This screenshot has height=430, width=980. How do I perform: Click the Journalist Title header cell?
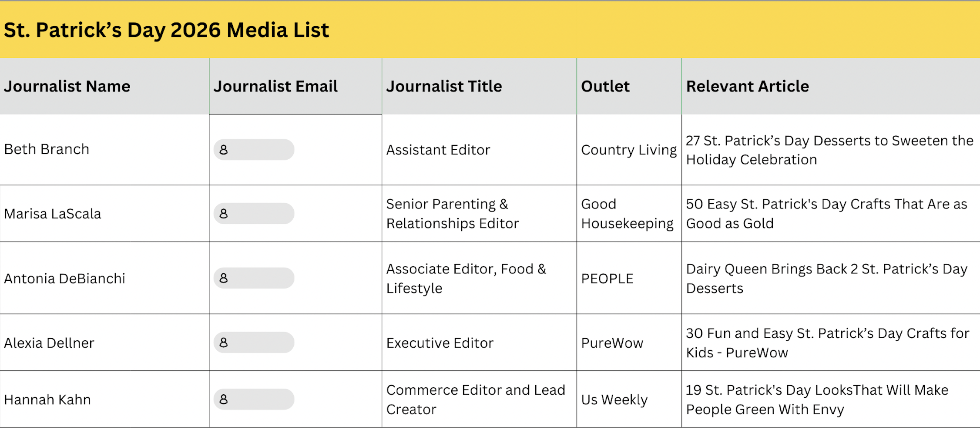pyautogui.click(x=444, y=86)
